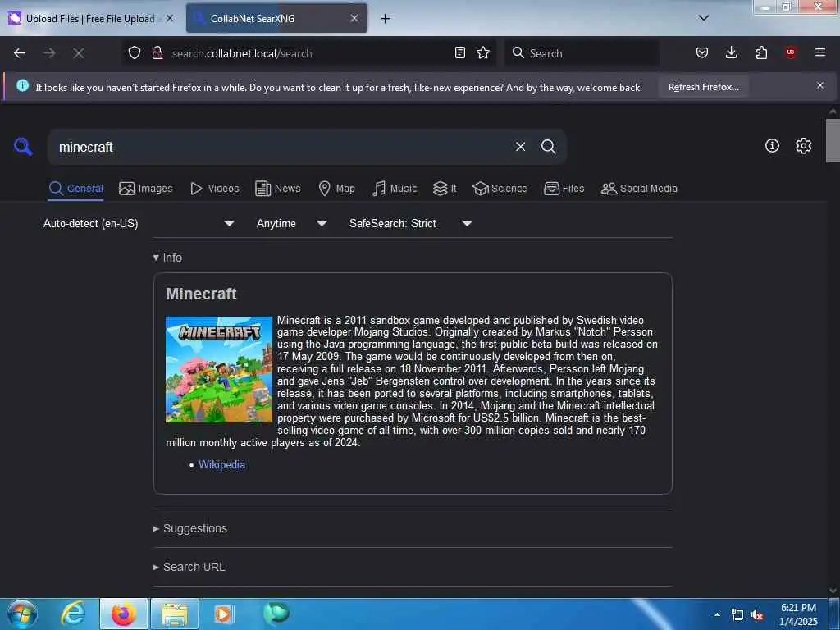Viewport: 840px width, 630px height.
Task: Open Windows Explorer folder on taskbar
Action: (x=175, y=614)
